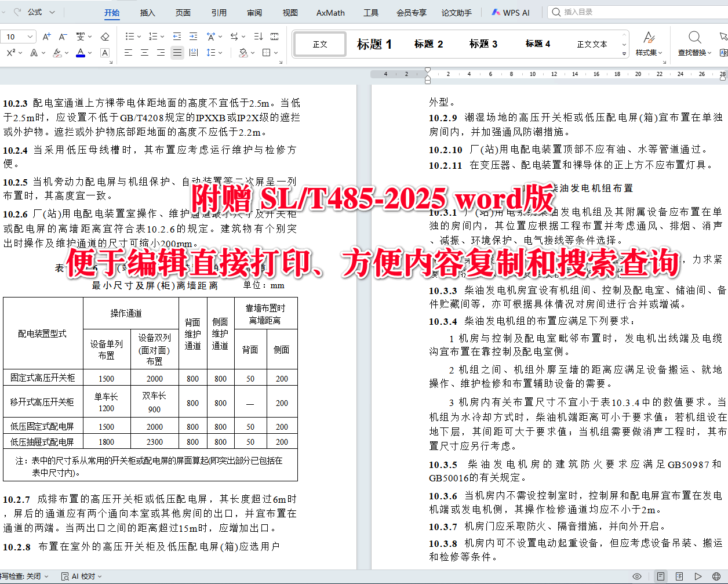The width and height of the screenshot is (728, 584).
Task: Apply numbered list formatting
Action: tap(153, 37)
